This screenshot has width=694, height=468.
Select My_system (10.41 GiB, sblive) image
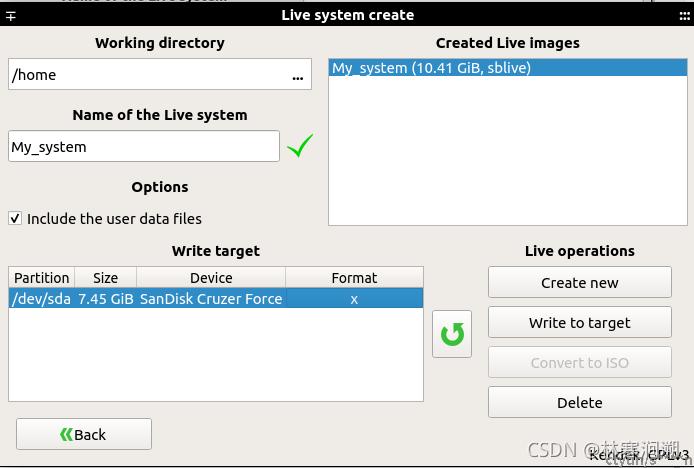point(508,68)
